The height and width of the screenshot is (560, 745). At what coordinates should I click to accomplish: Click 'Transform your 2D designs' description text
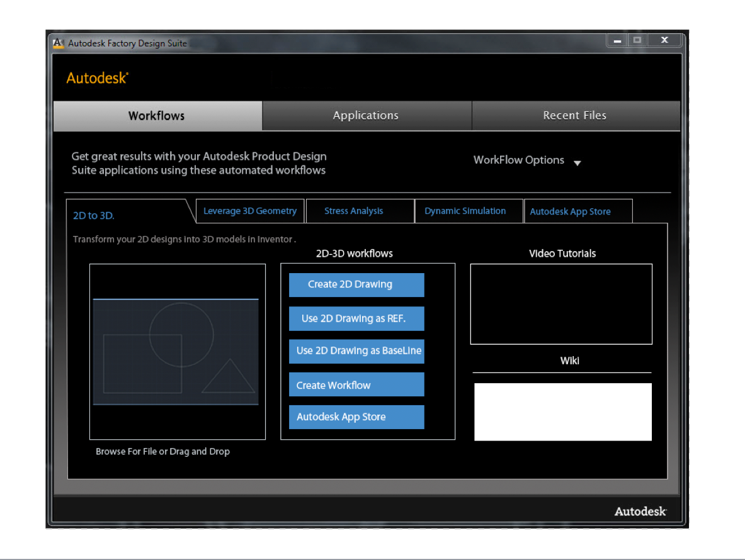185,239
